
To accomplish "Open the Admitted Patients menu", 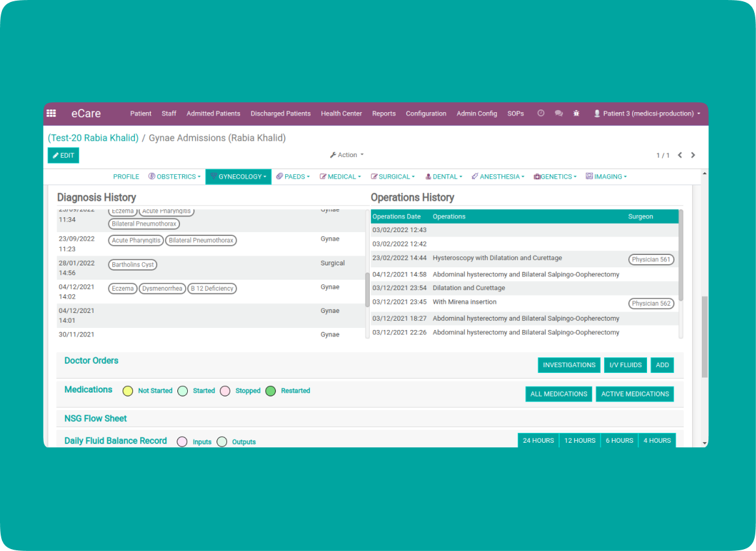I will (x=213, y=113).
